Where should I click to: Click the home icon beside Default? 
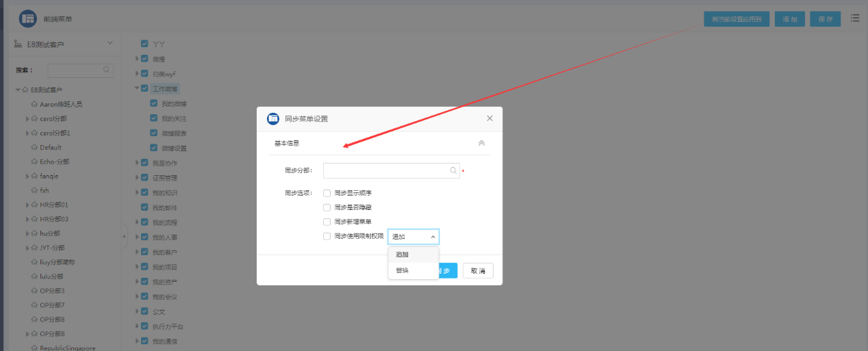point(34,147)
